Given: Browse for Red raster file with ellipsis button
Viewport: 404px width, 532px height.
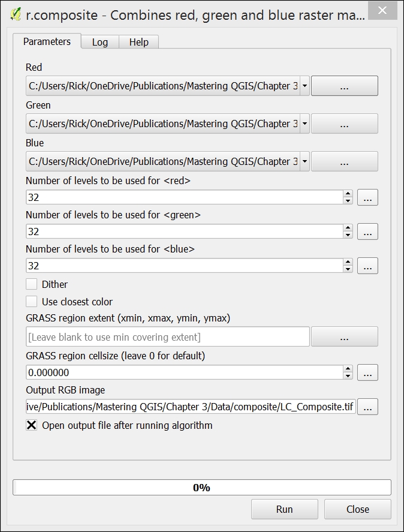Looking at the screenshot, I should [x=344, y=86].
